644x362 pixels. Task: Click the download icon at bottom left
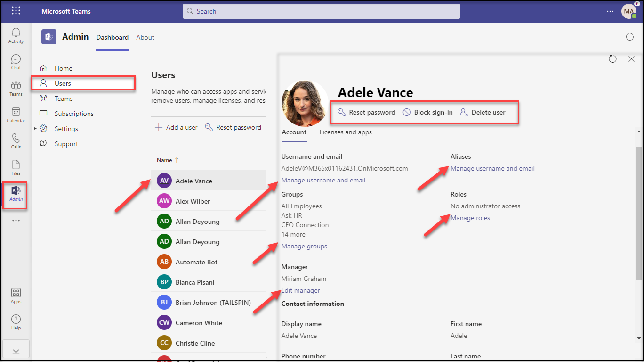(x=16, y=349)
